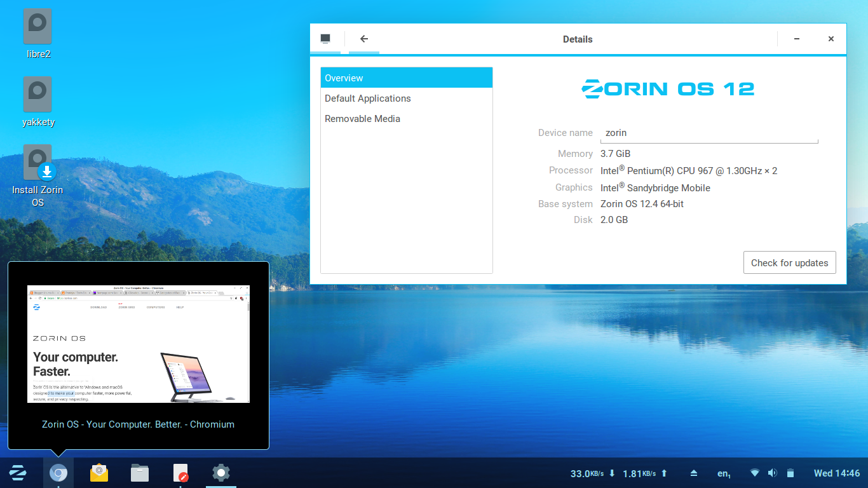Open the Wed 14:46 clock calendar
The width and height of the screenshot is (868, 488).
click(837, 473)
